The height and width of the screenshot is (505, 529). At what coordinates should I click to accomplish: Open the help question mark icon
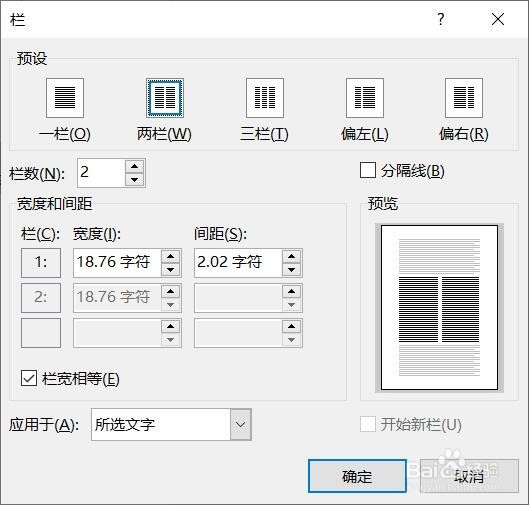pos(441,19)
